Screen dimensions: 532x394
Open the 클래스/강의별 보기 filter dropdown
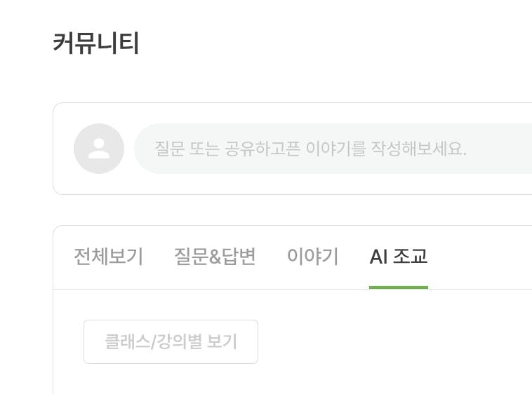[x=171, y=341]
